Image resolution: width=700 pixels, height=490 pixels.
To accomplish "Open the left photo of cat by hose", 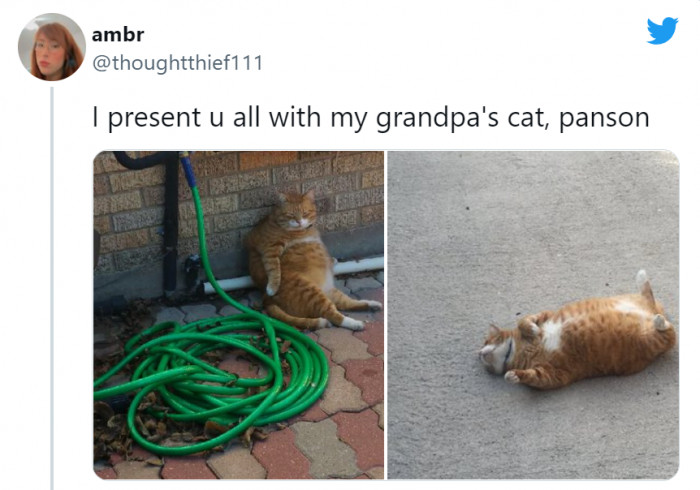I will (239, 315).
